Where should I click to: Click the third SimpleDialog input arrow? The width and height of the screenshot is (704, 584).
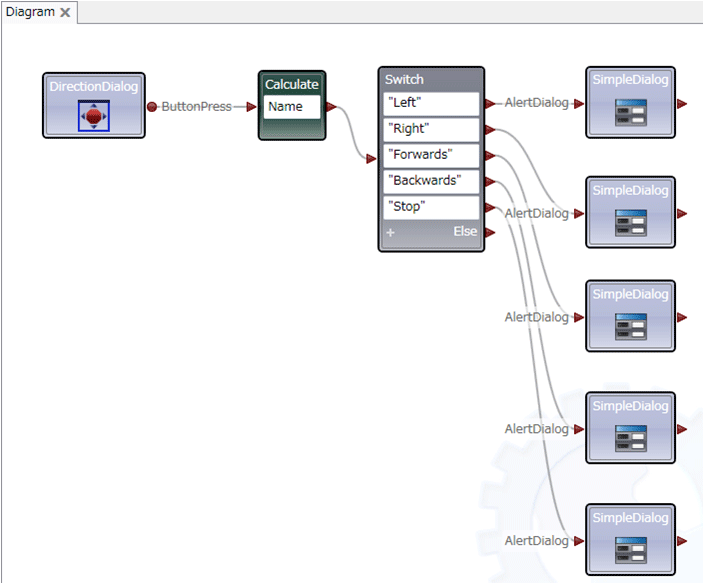pos(579,318)
